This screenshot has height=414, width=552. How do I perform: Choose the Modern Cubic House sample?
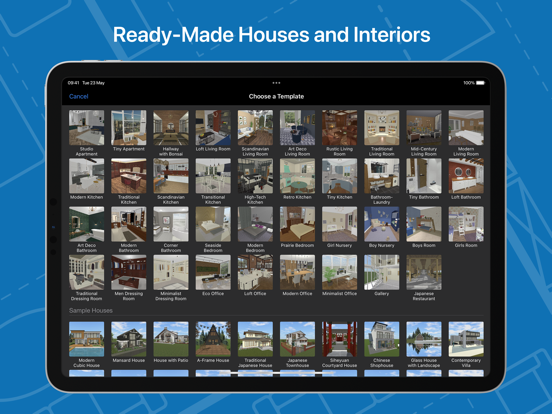[87, 339]
